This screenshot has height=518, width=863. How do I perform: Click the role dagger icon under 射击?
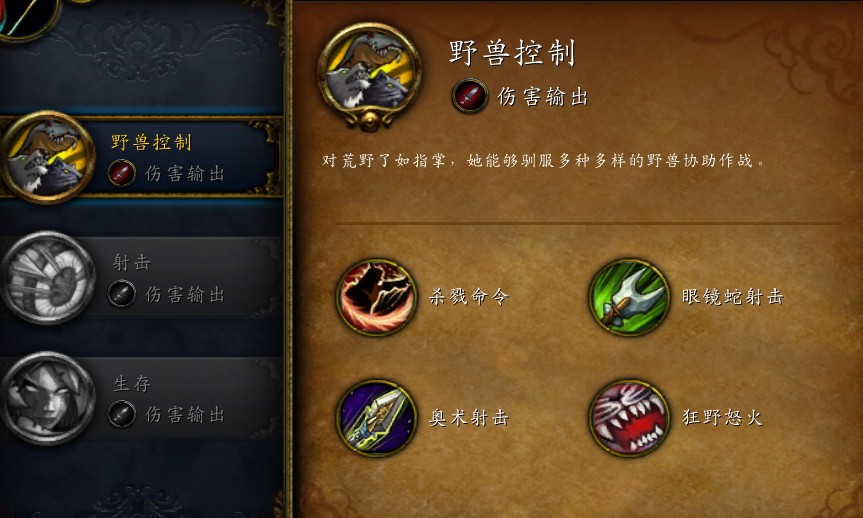[122, 294]
